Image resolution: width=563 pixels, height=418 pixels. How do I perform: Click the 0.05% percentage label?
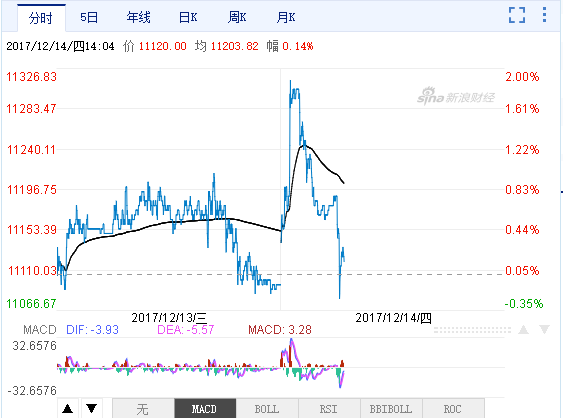[x=522, y=270]
